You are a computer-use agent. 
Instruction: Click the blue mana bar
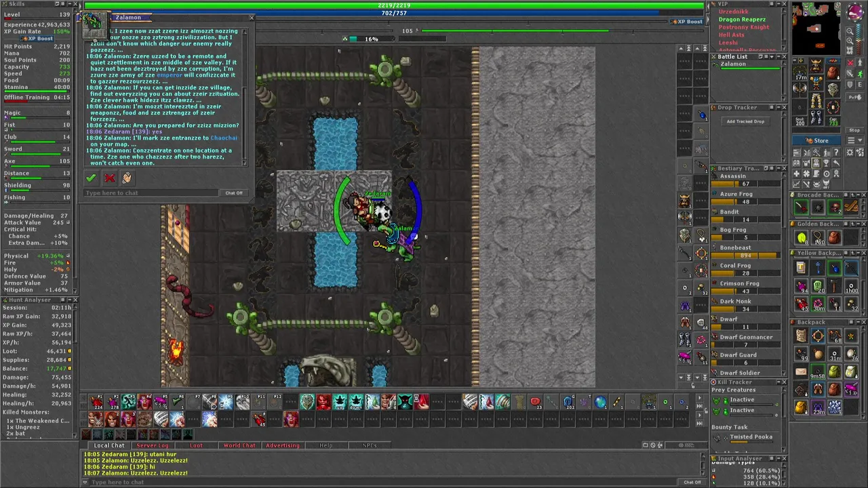[x=394, y=13]
